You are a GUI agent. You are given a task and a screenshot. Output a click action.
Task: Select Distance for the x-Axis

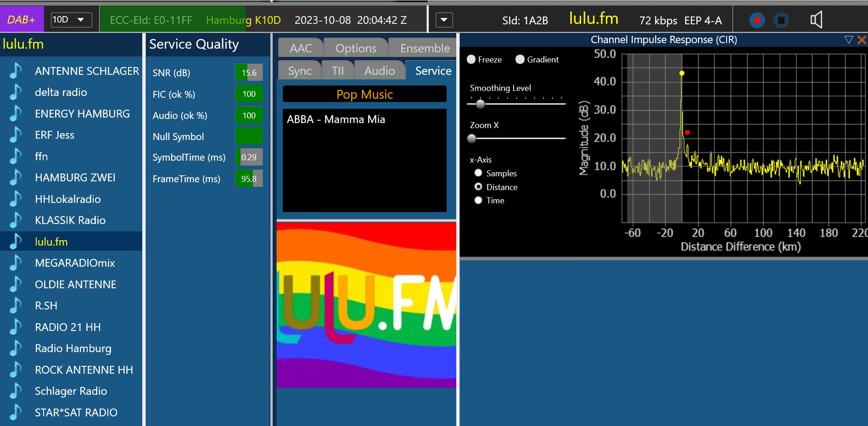point(478,187)
